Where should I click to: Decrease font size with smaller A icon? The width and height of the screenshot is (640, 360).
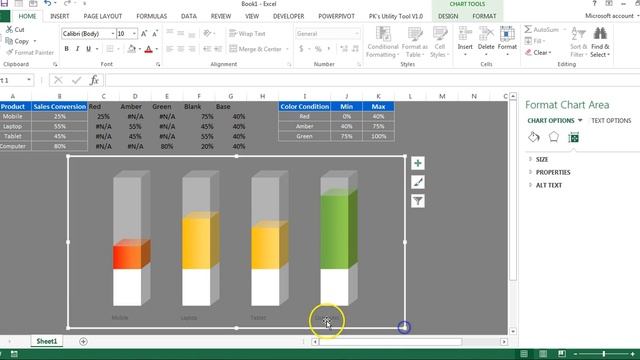[155, 34]
